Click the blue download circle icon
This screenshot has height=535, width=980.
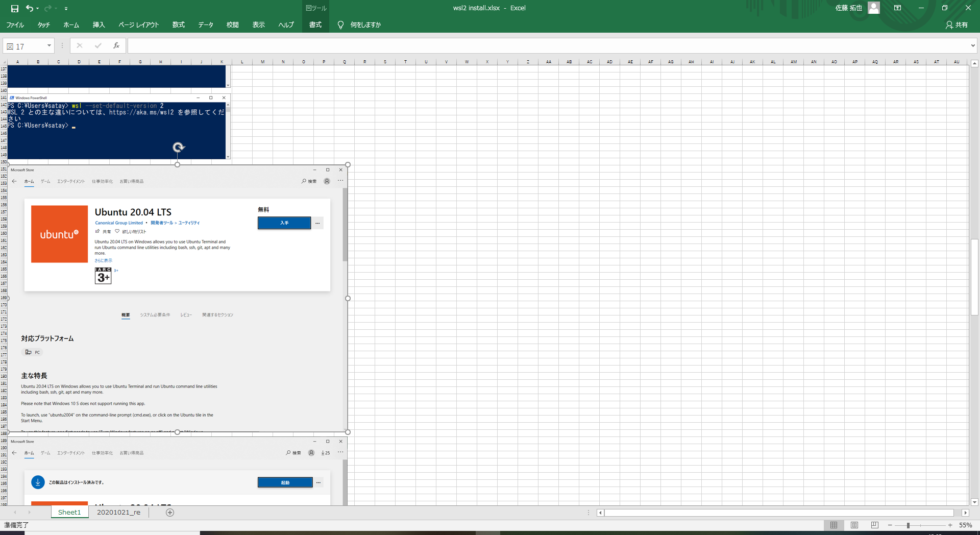38,482
